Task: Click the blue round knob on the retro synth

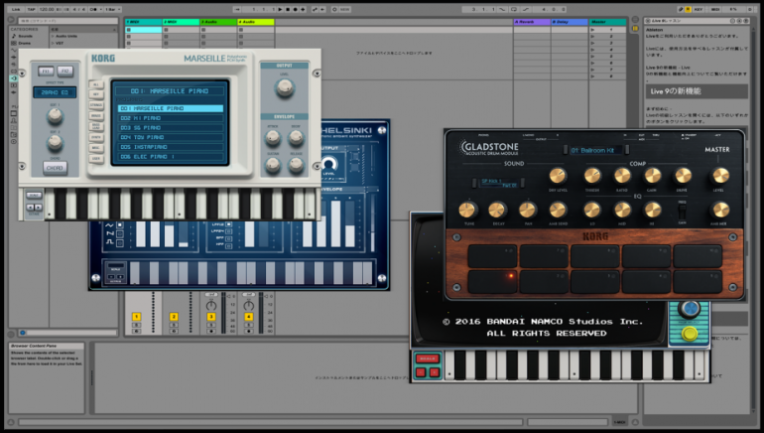Action: coord(689,309)
